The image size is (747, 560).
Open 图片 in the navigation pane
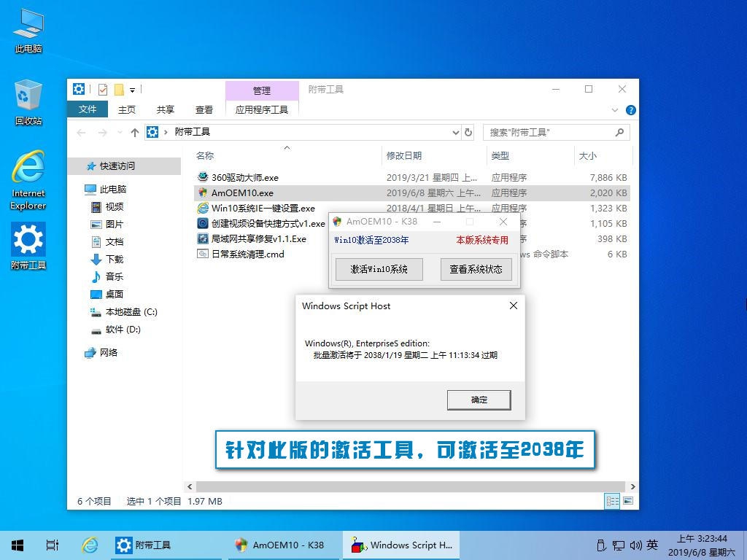[115, 224]
